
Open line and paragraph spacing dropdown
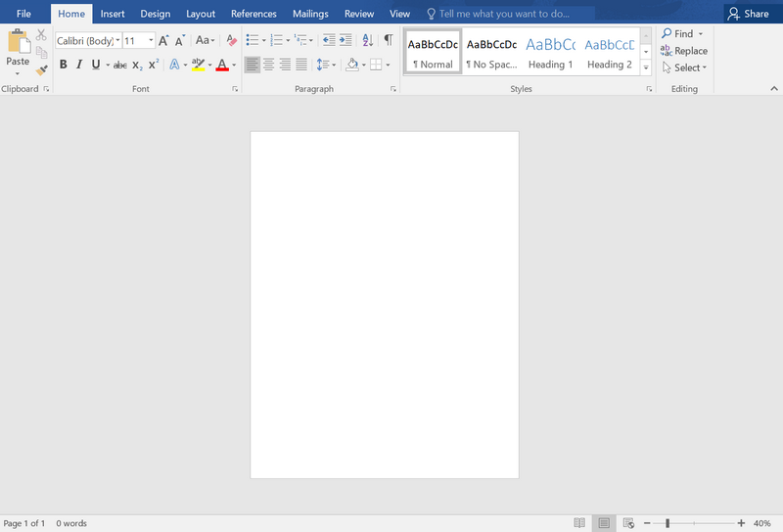click(x=326, y=65)
